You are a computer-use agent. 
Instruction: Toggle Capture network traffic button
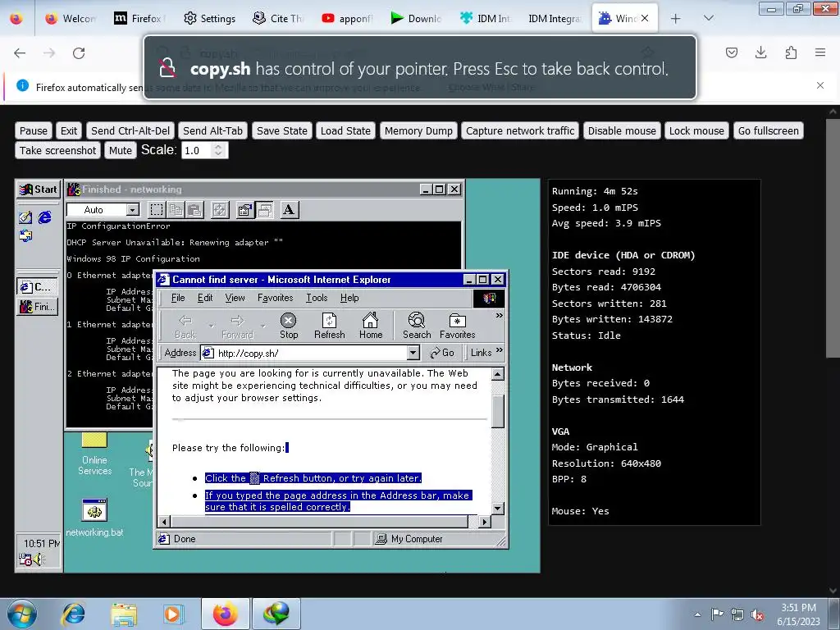[x=519, y=130]
